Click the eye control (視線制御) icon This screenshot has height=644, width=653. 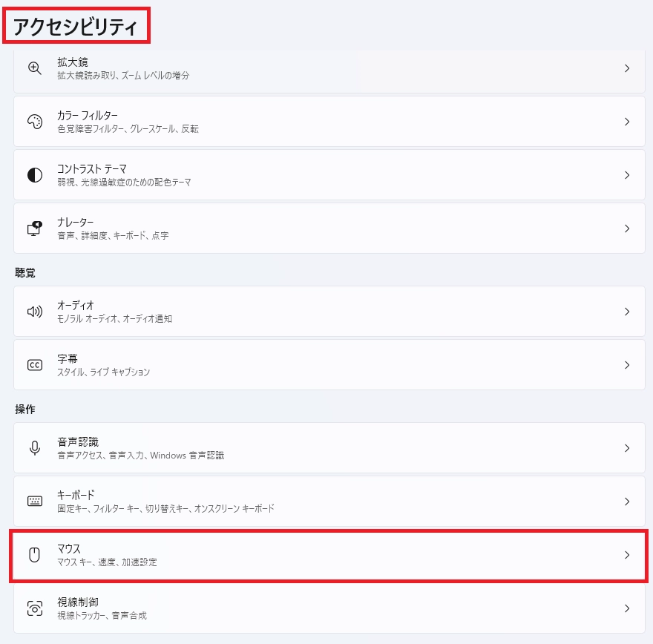coord(35,608)
